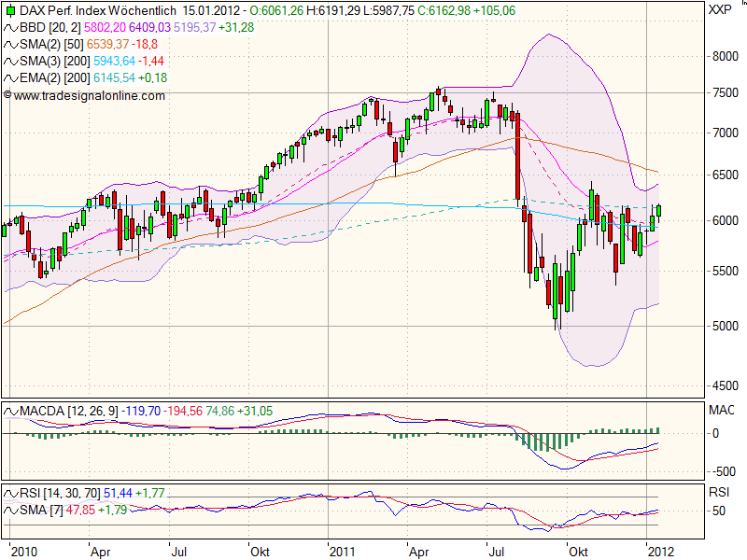Click the 2011 time axis marker
The height and width of the screenshot is (560, 747).
point(342,552)
